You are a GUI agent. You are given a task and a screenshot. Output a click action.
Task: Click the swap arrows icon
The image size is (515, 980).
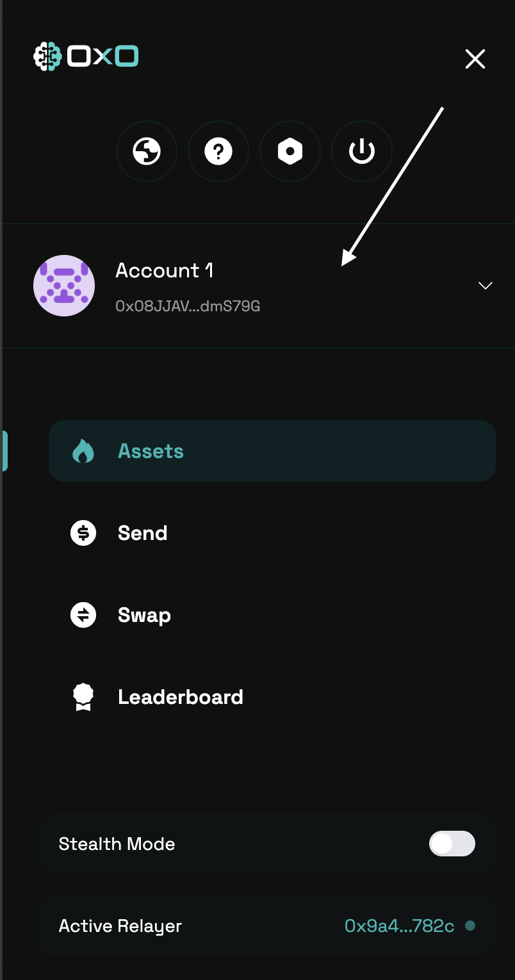click(x=83, y=614)
